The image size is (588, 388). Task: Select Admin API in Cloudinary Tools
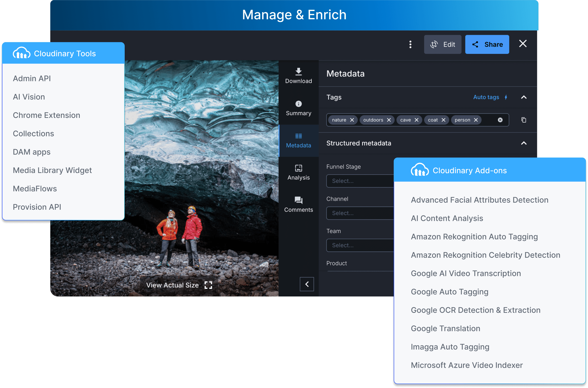tap(32, 79)
